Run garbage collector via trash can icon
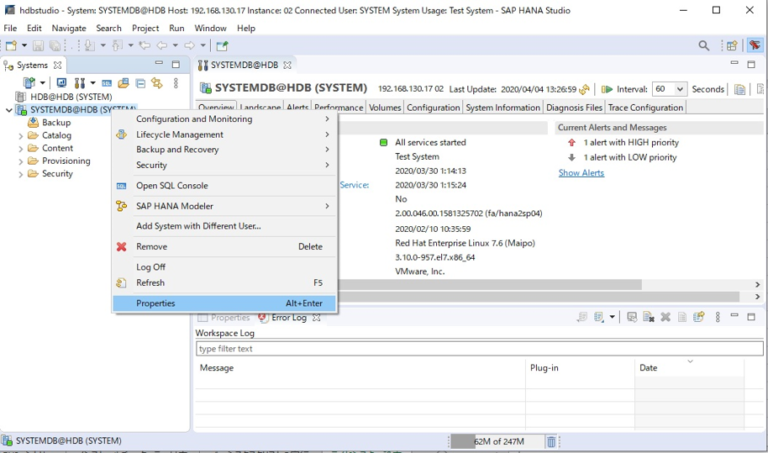 551,441
